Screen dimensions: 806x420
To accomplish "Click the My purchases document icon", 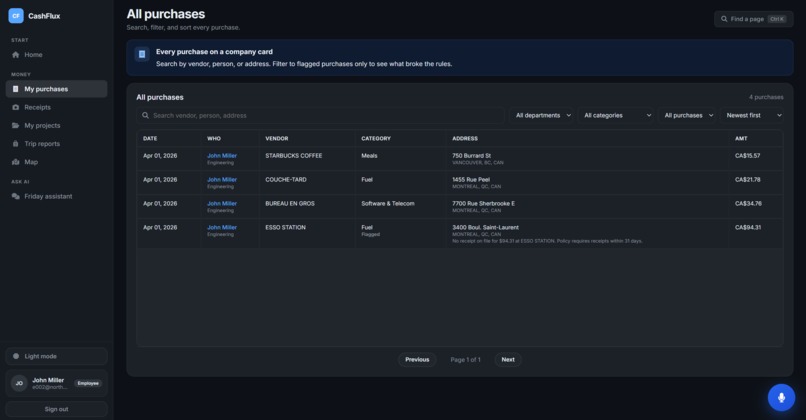I will (x=15, y=89).
